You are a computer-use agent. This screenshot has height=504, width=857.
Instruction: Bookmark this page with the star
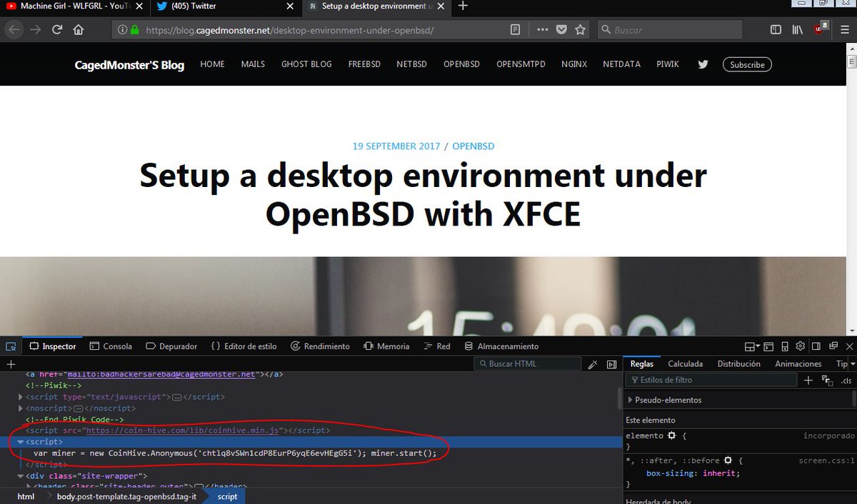click(580, 30)
